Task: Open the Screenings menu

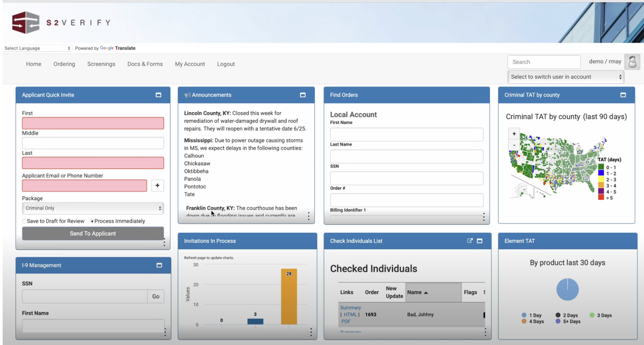Action: click(x=101, y=64)
